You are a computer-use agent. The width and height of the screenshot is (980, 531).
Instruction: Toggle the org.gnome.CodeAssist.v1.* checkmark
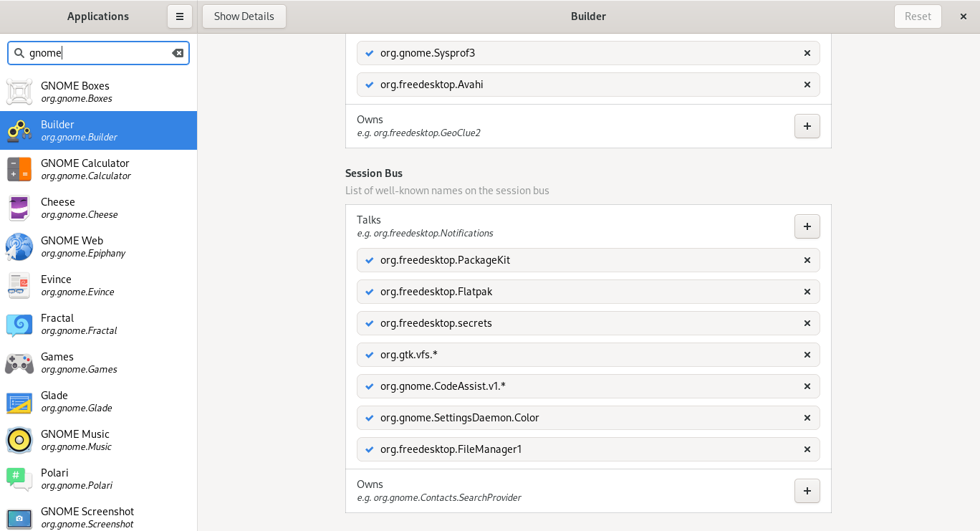pos(370,386)
